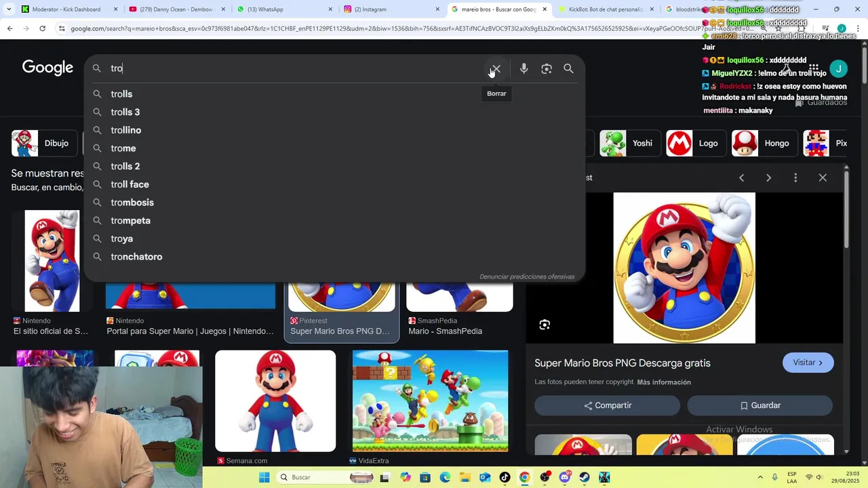Switch to the KickBot tab
This screenshot has width=868, height=488.
[x=605, y=9]
